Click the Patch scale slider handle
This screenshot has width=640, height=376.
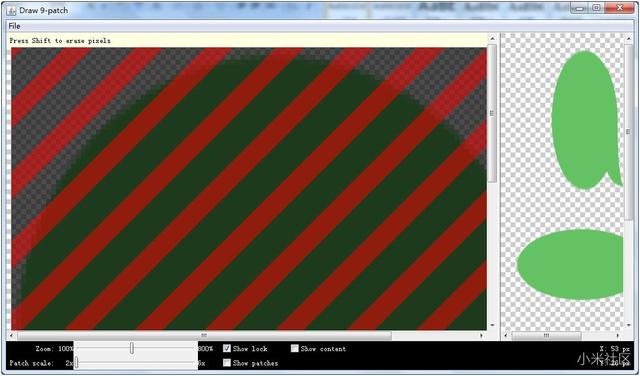pos(76,363)
